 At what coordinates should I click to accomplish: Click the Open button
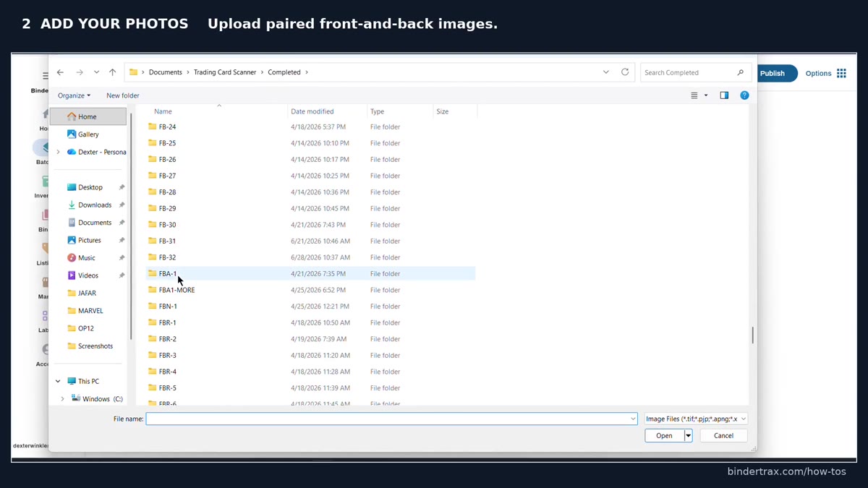(664, 435)
